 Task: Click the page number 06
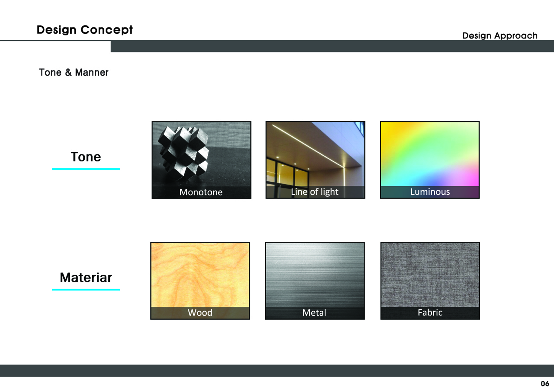tap(545, 384)
